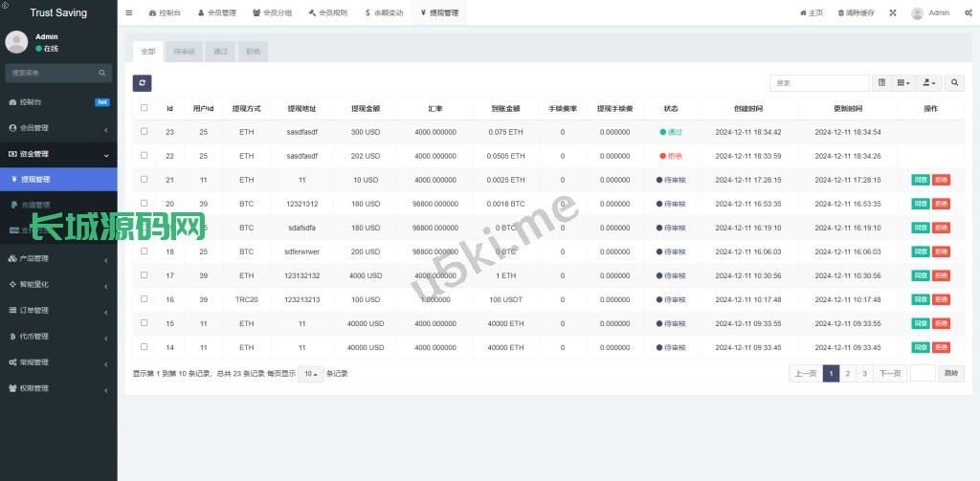The width and height of the screenshot is (980, 481).
Task: Go to page 2 in pagination
Action: 848,373
